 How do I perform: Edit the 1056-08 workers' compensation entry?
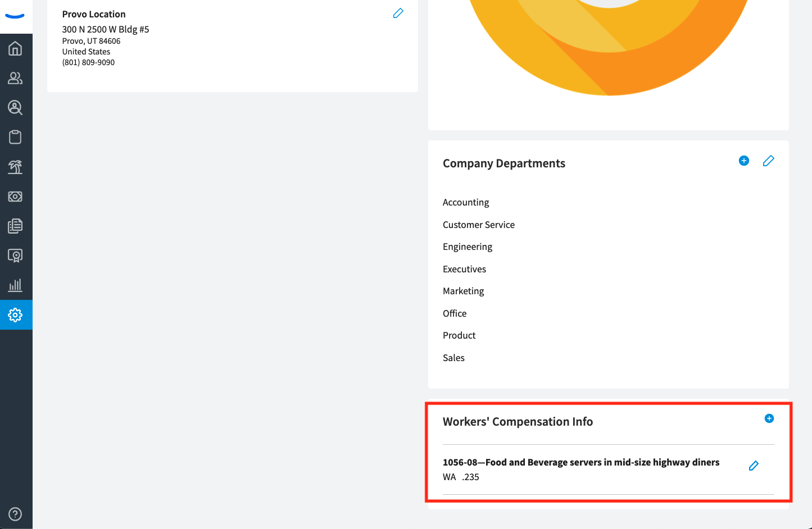point(754,466)
